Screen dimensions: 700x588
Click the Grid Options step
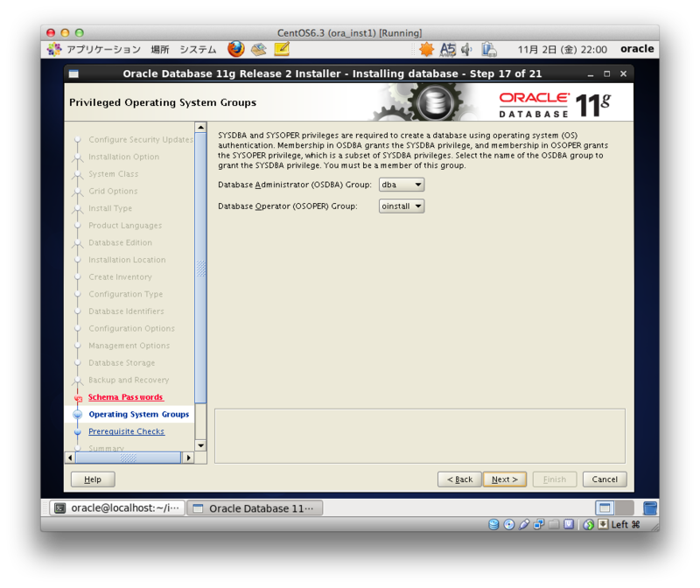(x=113, y=191)
